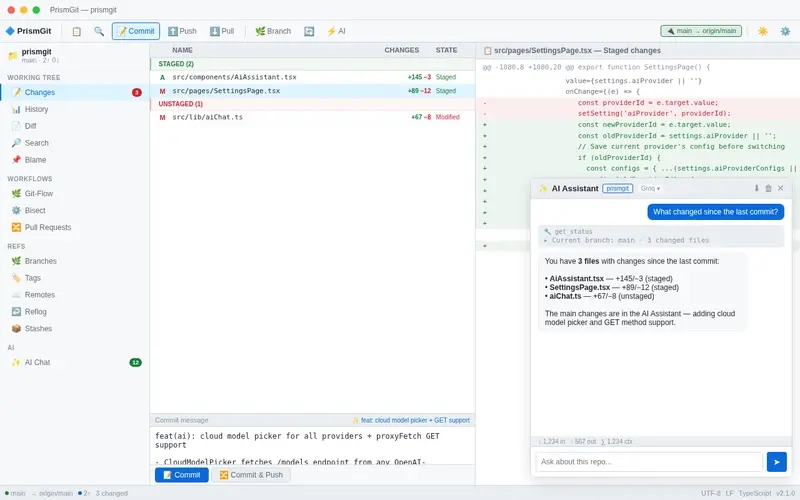Open Blame in the sidebar
800x500 pixels.
(74, 160)
